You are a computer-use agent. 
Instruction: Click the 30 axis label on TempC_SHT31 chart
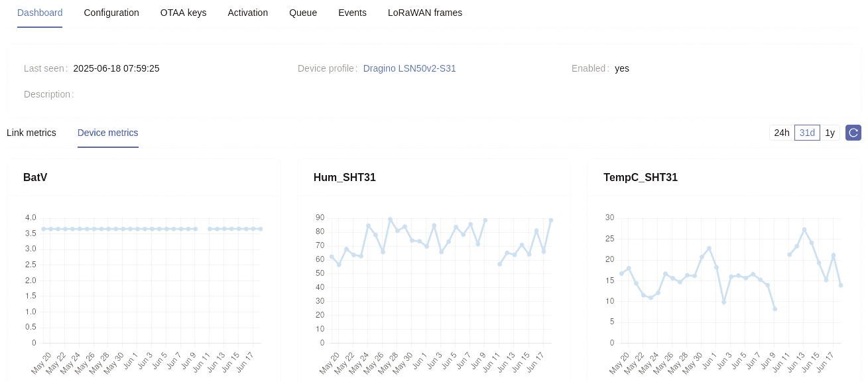(610, 218)
